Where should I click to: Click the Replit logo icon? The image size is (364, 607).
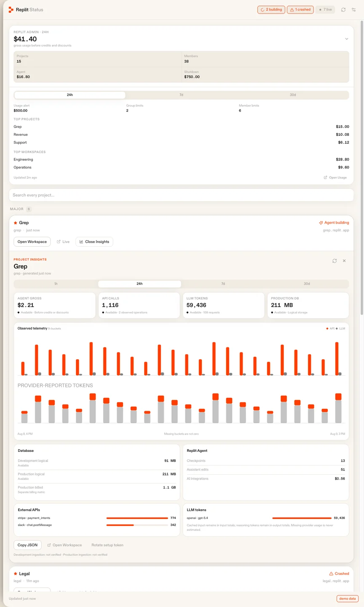click(x=11, y=9)
